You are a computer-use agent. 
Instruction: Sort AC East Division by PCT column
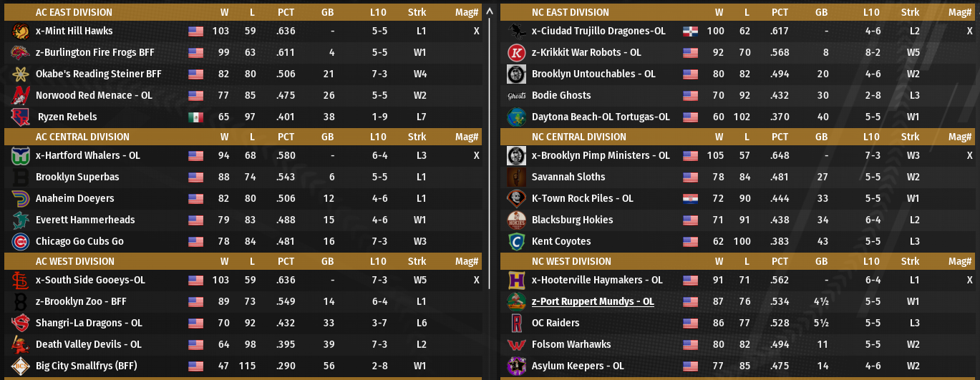[x=286, y=13]
